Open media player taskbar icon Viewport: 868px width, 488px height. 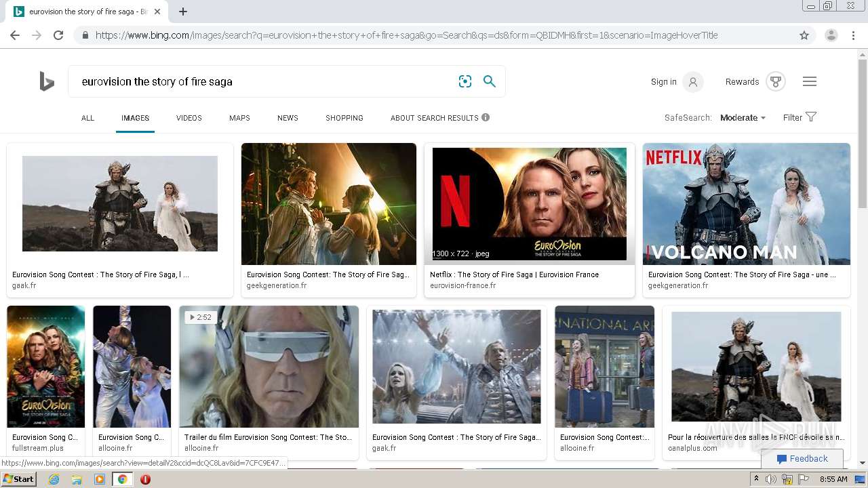(x=100, y=479)
